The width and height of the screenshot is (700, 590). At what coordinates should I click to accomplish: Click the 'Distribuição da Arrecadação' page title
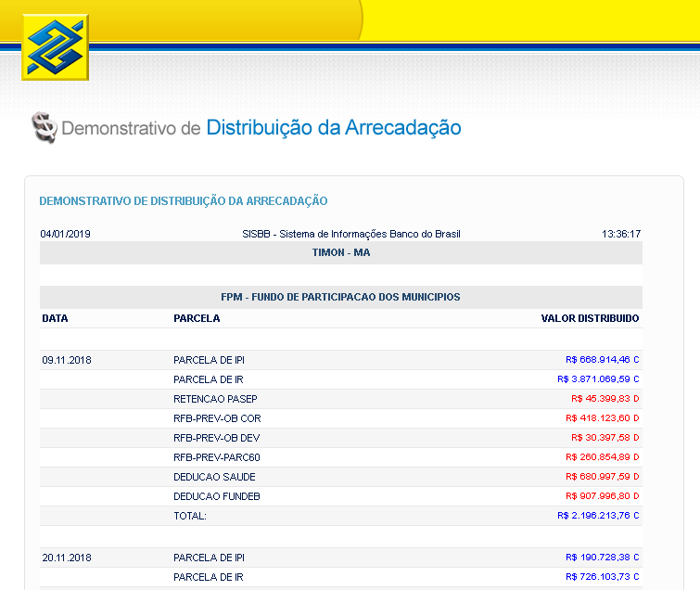point(333,127)
